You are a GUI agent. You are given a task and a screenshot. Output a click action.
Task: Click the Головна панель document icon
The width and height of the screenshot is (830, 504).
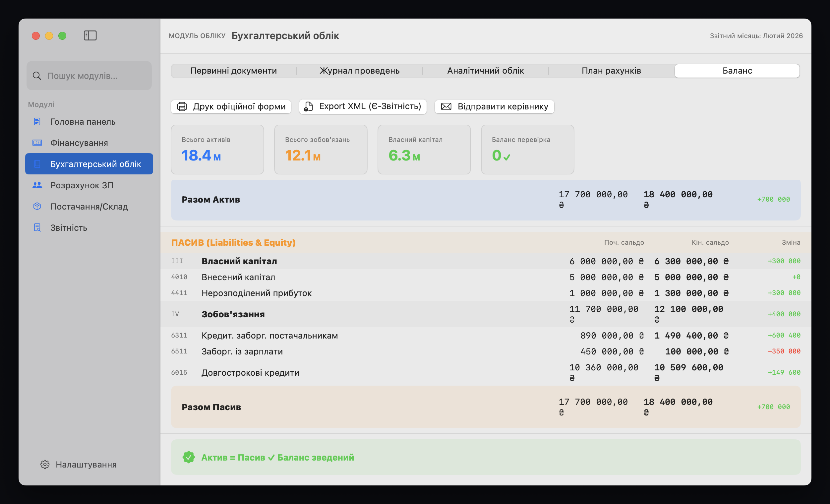pyautogui.click(x=37, y=122)
